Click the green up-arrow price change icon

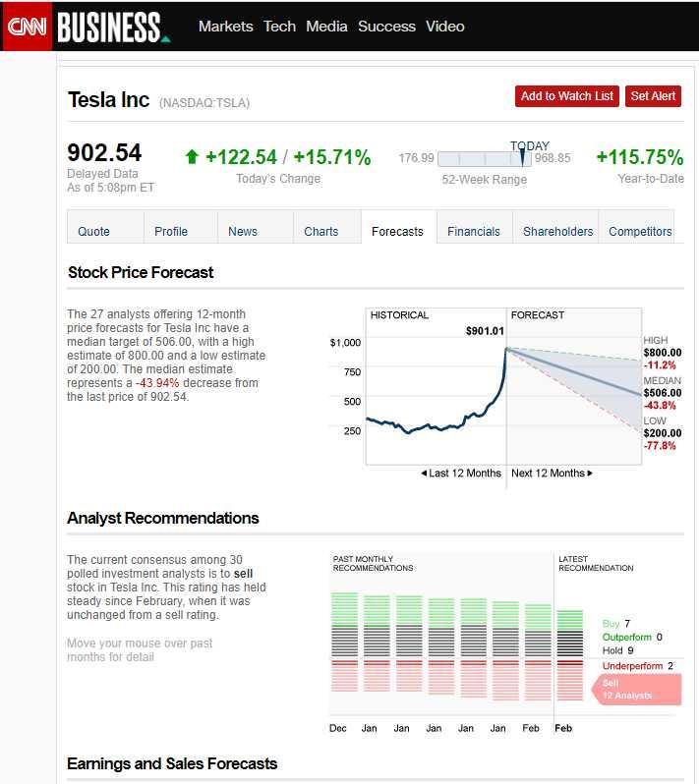coord(192,157)
